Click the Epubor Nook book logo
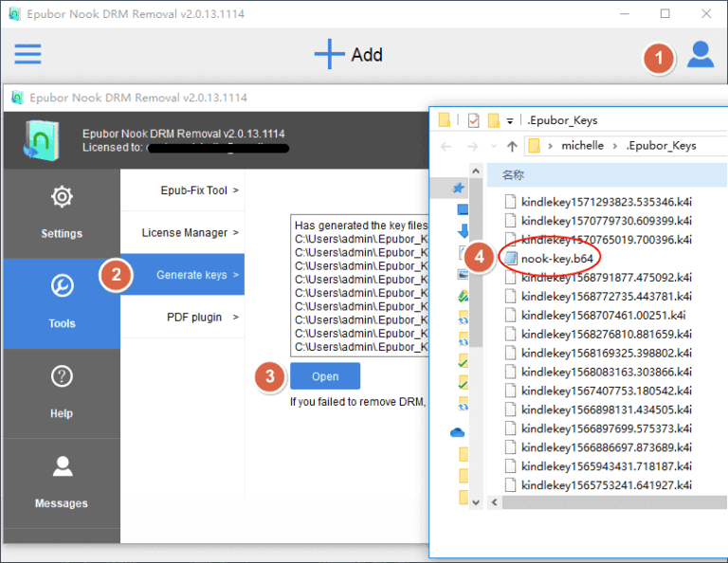Viewport: 728px width, 563px height. pyautogui.click(x=42, y=140)
